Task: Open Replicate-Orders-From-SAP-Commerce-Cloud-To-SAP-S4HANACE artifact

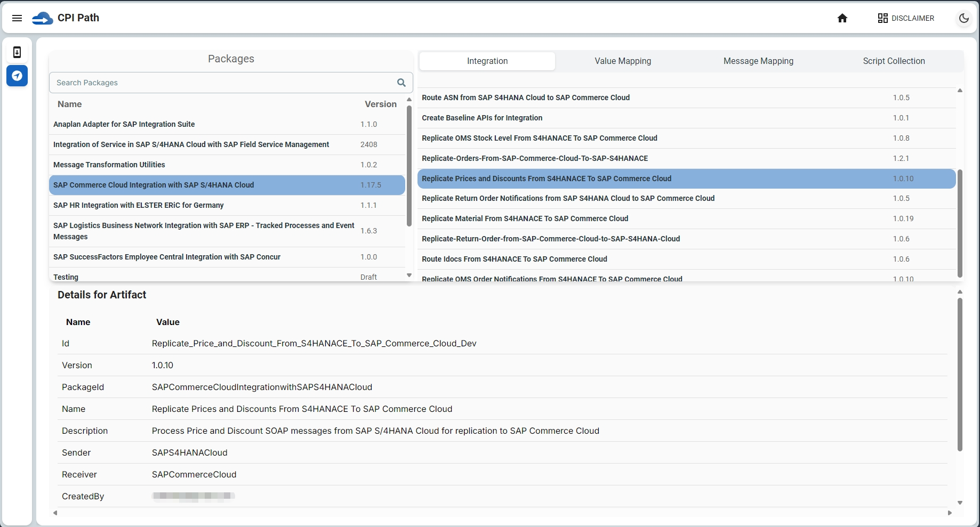Action: pyautogui.click(x=687, y=158)
